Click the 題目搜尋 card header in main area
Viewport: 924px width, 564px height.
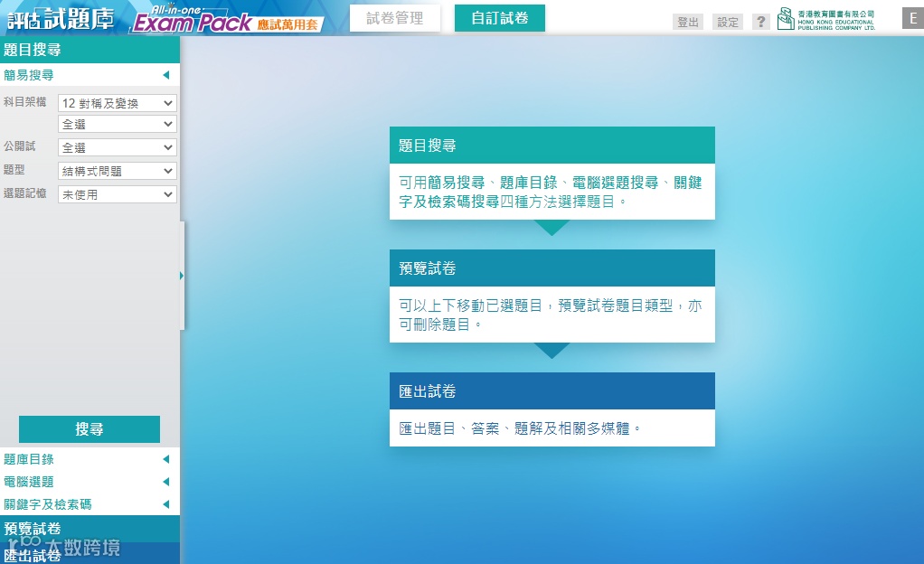pos(552,145)
